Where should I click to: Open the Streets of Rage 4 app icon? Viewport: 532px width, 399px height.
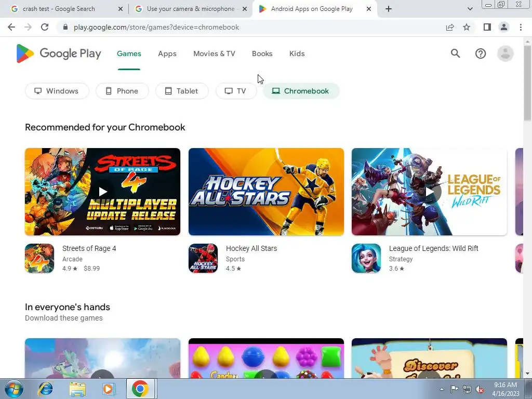39,258
